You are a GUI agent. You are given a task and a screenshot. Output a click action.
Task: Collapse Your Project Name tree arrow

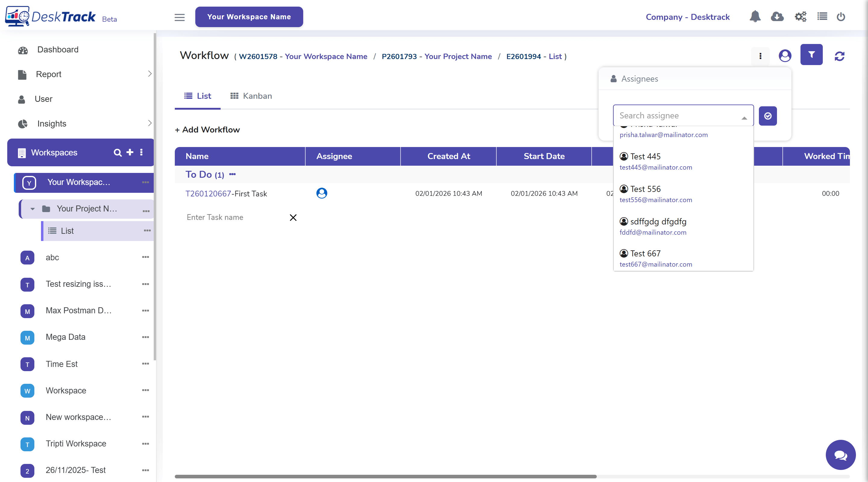32,209
